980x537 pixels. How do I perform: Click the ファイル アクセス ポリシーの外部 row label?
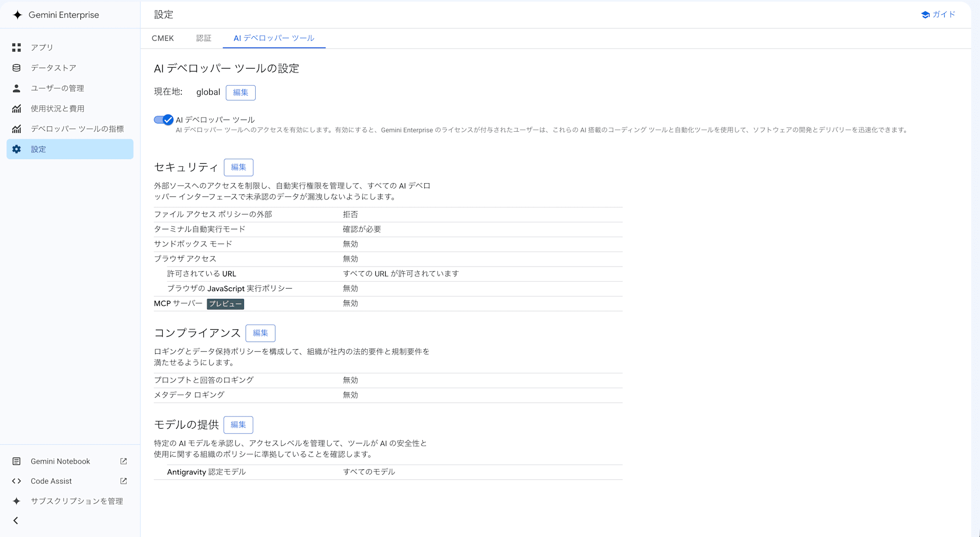coord(213,215)
